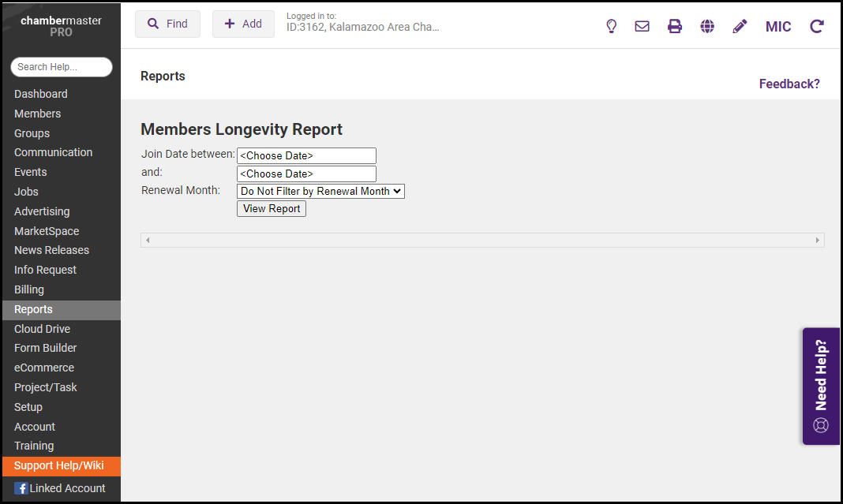The height and width of the screenshot is (504, 843).
Task: Click the pencil edit icon
Action: point(740,26)
